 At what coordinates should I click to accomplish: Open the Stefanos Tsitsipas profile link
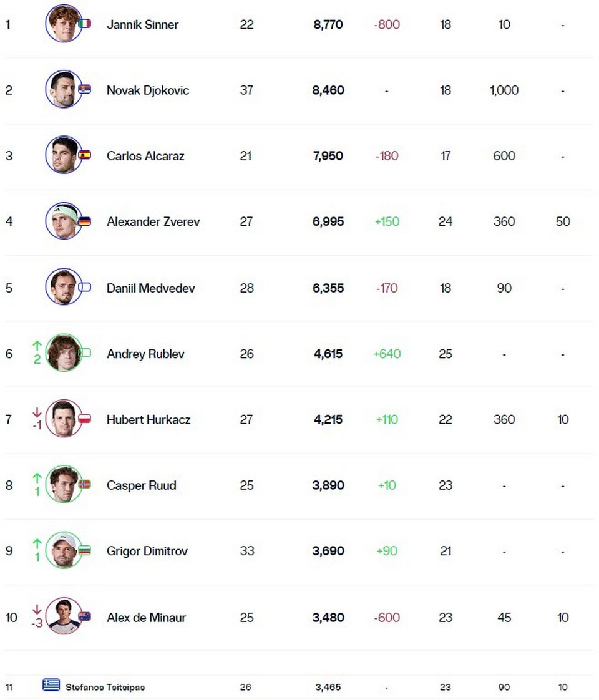pyautogui.click(x=105, y=687)
